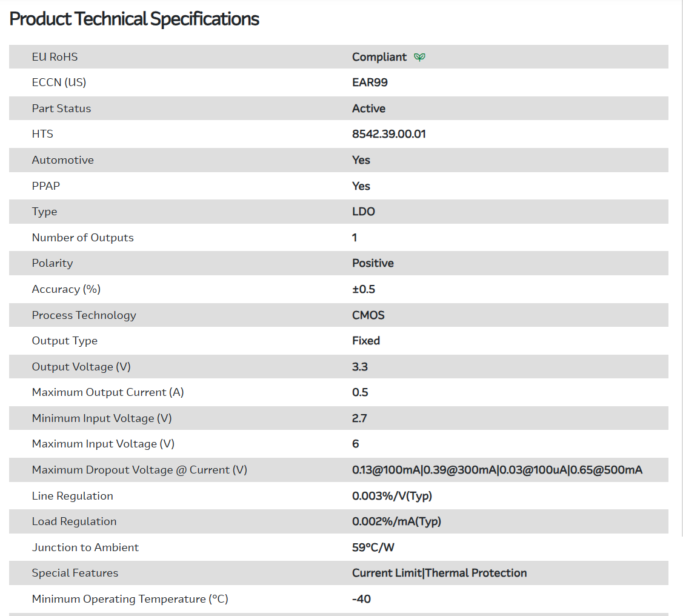Click the Automotive row label
The width and height of the screenshot is (683, 616).
[x=62, y=160]
